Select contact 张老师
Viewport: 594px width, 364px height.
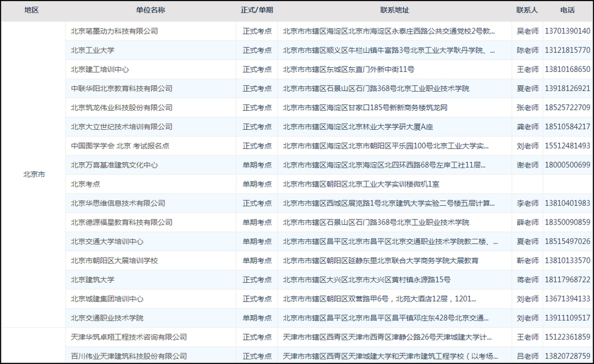point(528,108)
